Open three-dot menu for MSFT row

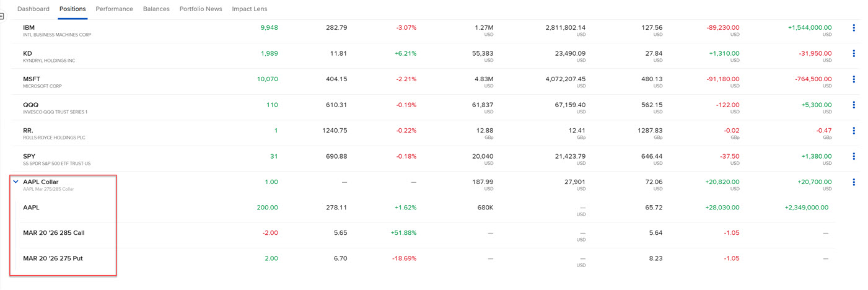[x=854, y=79]
